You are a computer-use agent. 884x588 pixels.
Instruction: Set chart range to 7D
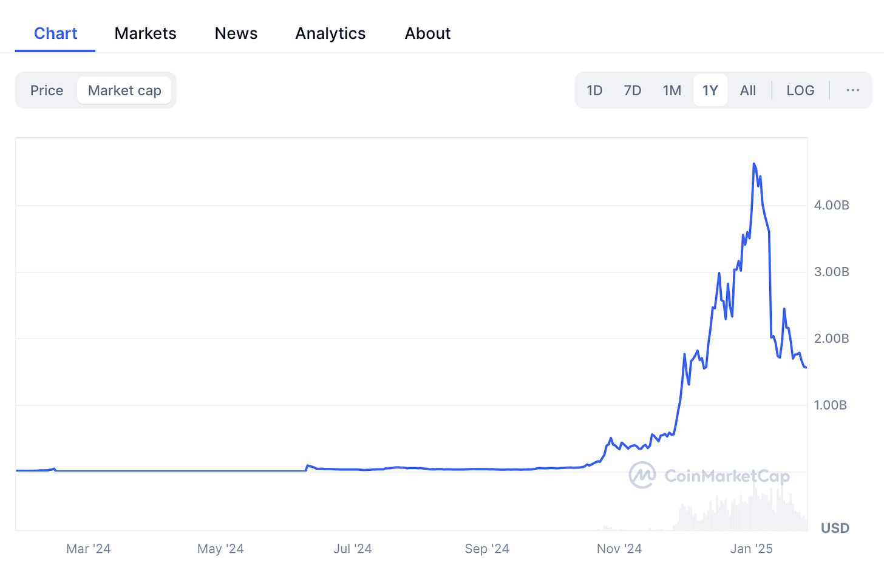pos(633,90)
